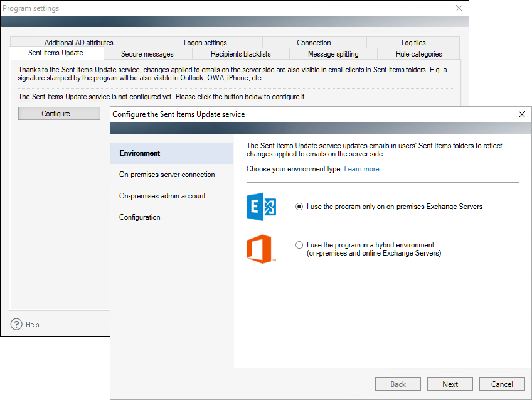Click the Back button
Viewport: 532px width, 400px height.
point(398,384)
